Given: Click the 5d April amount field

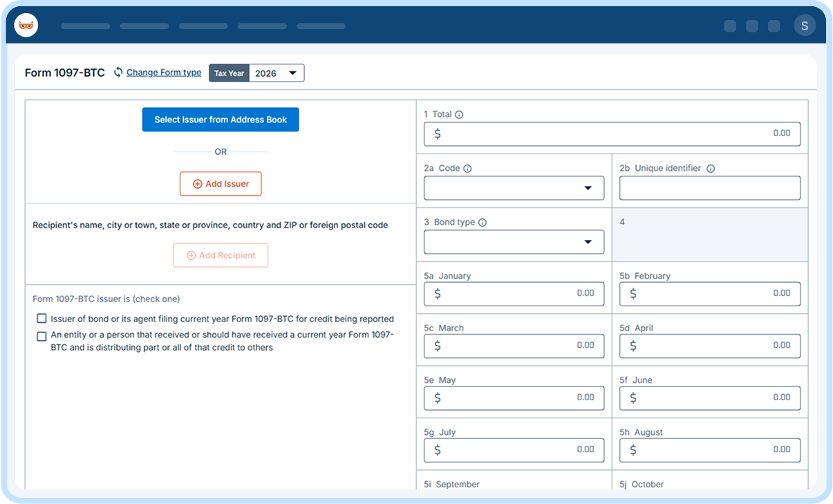Looking at the screenshot, I should (710, 346).
